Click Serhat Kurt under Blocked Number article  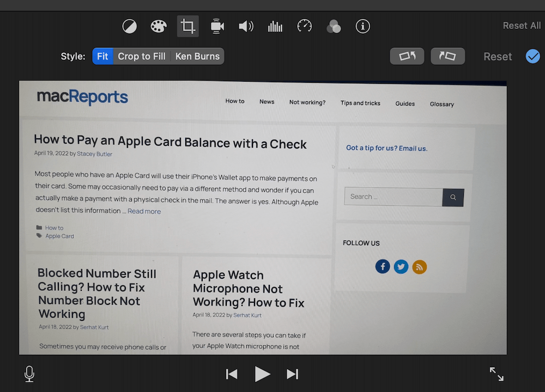94,327
